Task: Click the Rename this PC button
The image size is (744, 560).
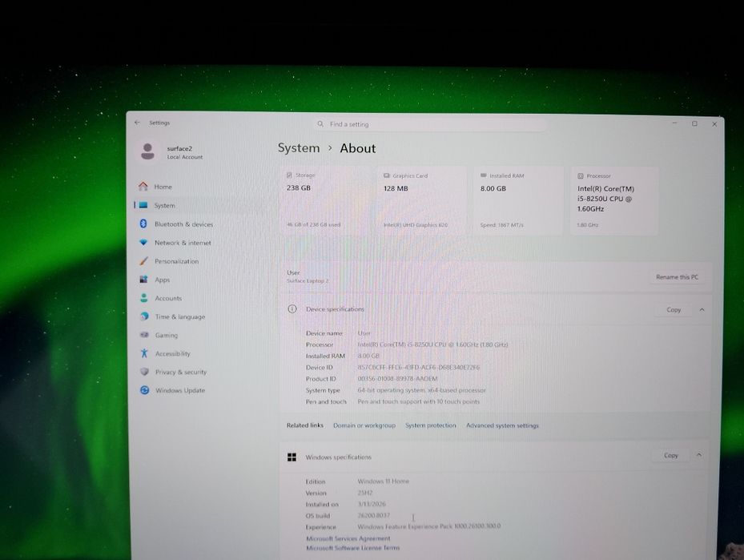Action: coord(677,276)
